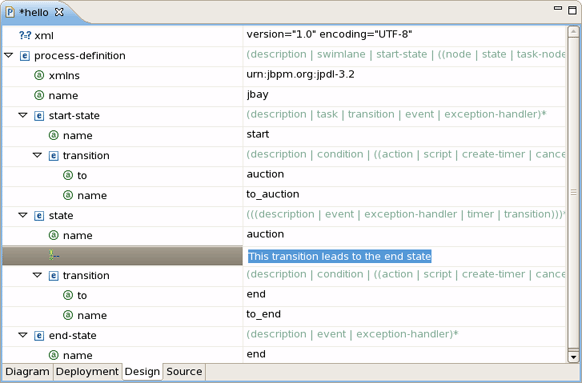Edit the jbay name value field

coord(404,95)
